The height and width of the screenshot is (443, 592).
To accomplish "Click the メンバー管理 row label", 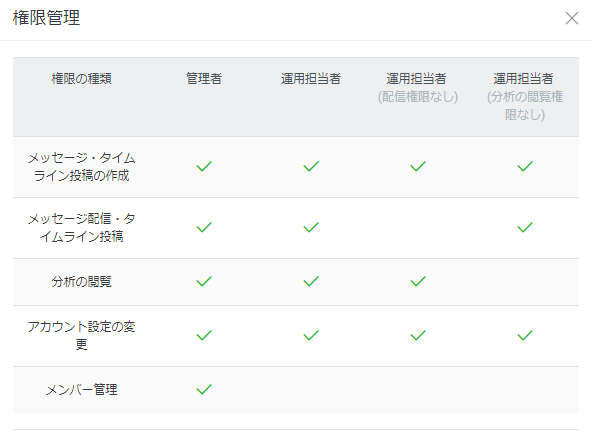I will point(82,389).
